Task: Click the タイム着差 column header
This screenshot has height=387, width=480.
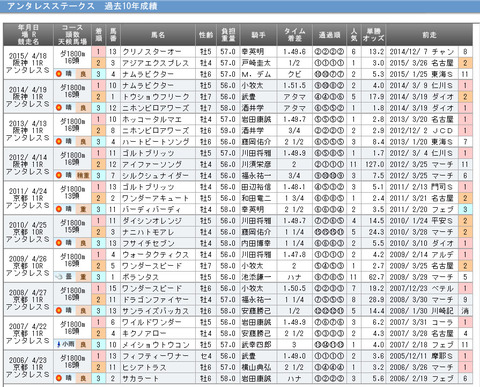Action: pos(295,35)
